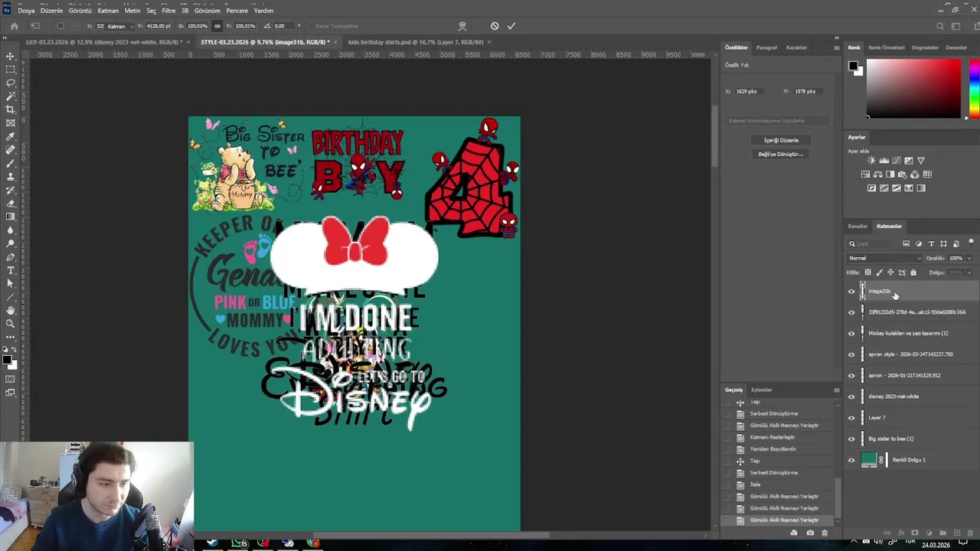Screen dimensions: 980x551
Task: Open the Katman dropdown in options bar
Action: coord(119,26)
